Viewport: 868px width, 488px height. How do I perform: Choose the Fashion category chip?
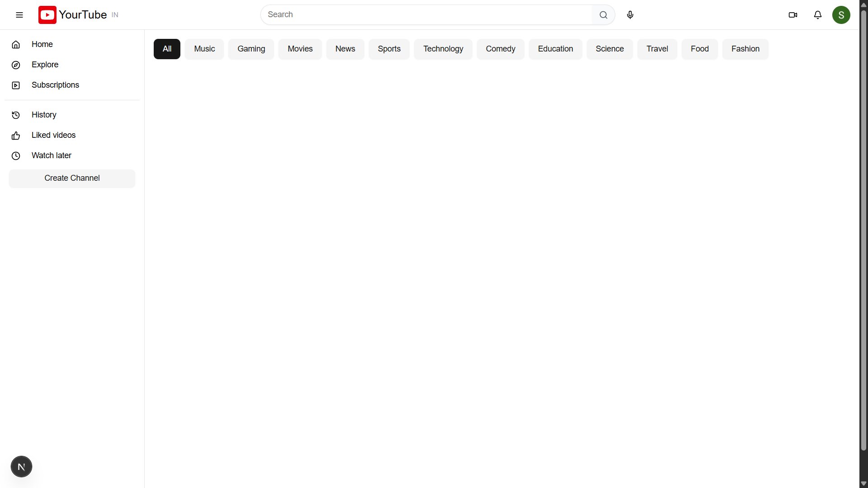point(745,49)
